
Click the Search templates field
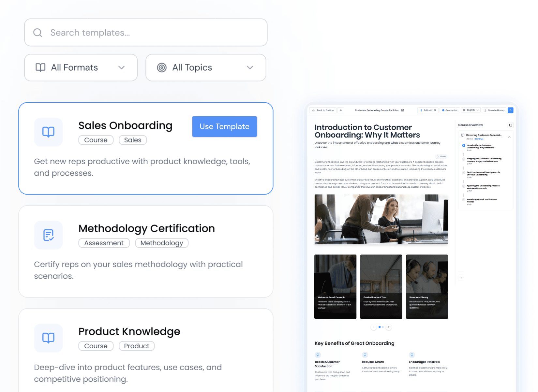146,32
